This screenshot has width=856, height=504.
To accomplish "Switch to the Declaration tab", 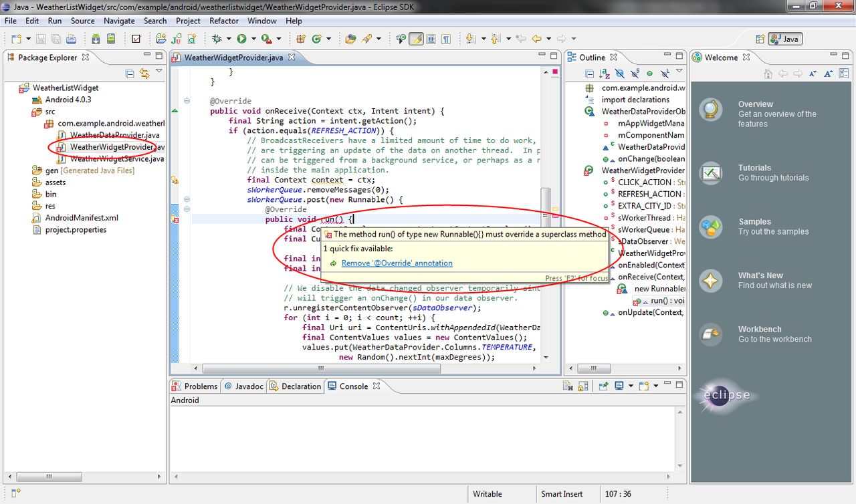I will pyautogui.click(x=295, y=386).
